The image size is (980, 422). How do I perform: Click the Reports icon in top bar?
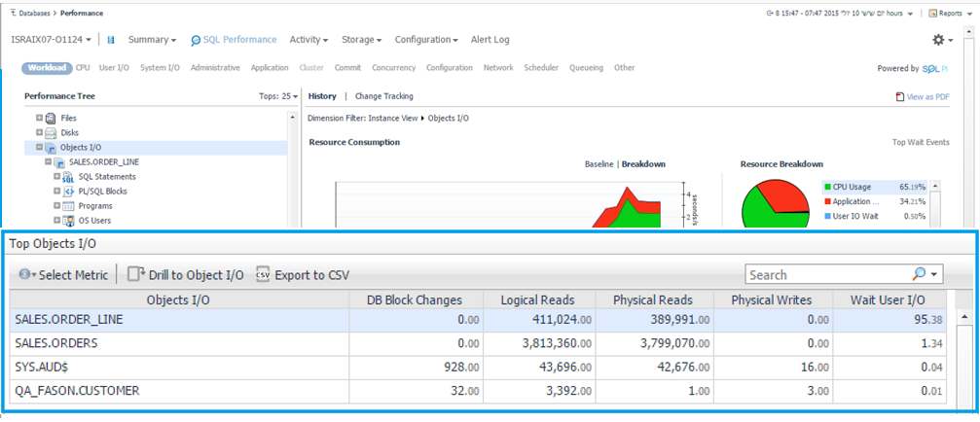(x=931, y=13)
